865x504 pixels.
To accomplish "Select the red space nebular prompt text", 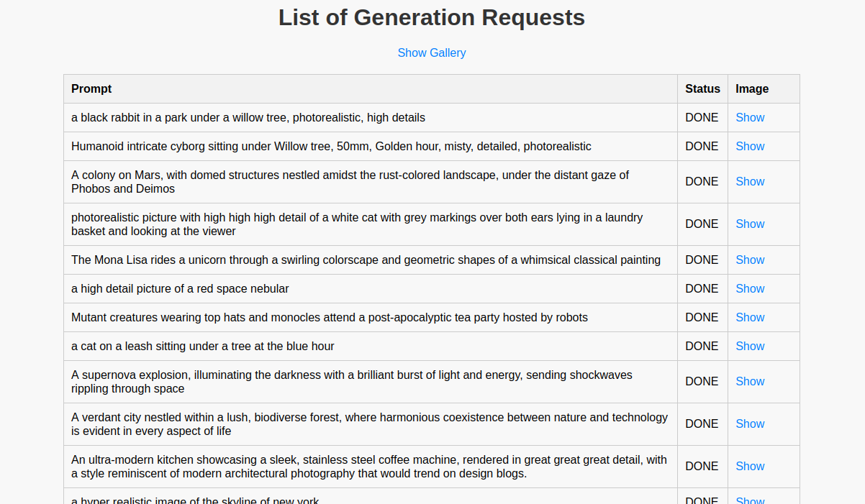I will [x=180, y=288].
